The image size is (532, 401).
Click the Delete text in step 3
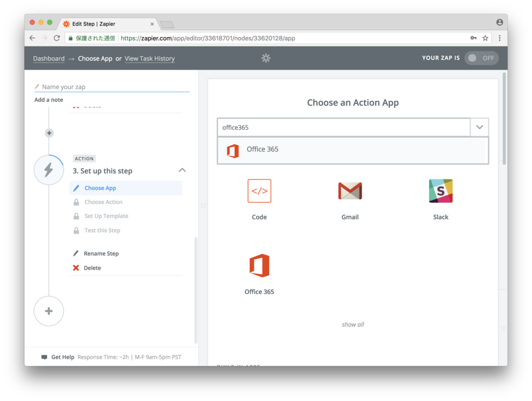[x=92, y=268]
